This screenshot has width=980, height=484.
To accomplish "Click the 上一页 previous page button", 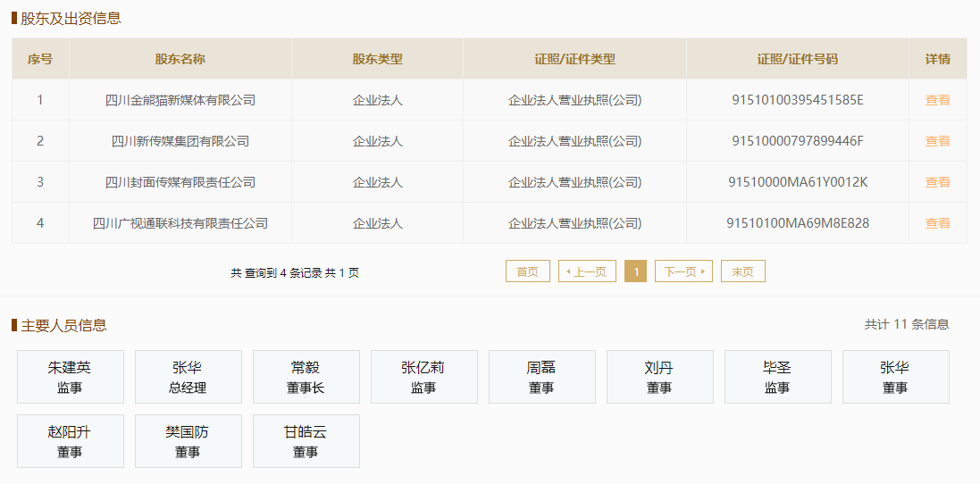I will (587, 271).
